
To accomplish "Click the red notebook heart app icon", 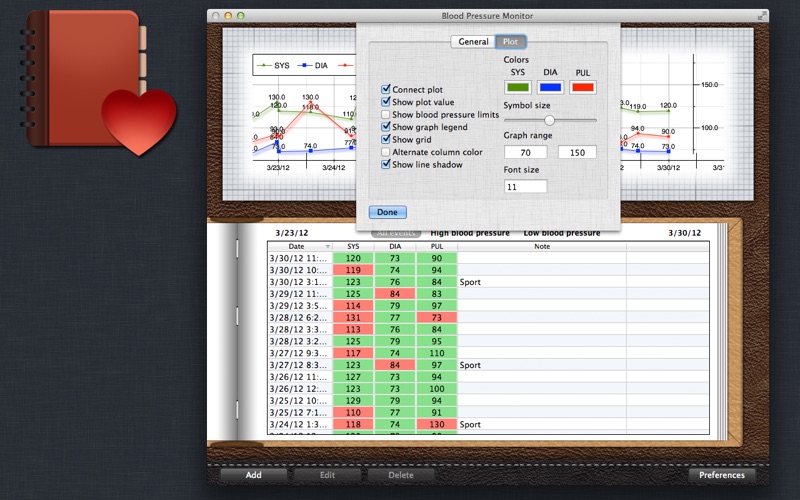I will [98, 82].
